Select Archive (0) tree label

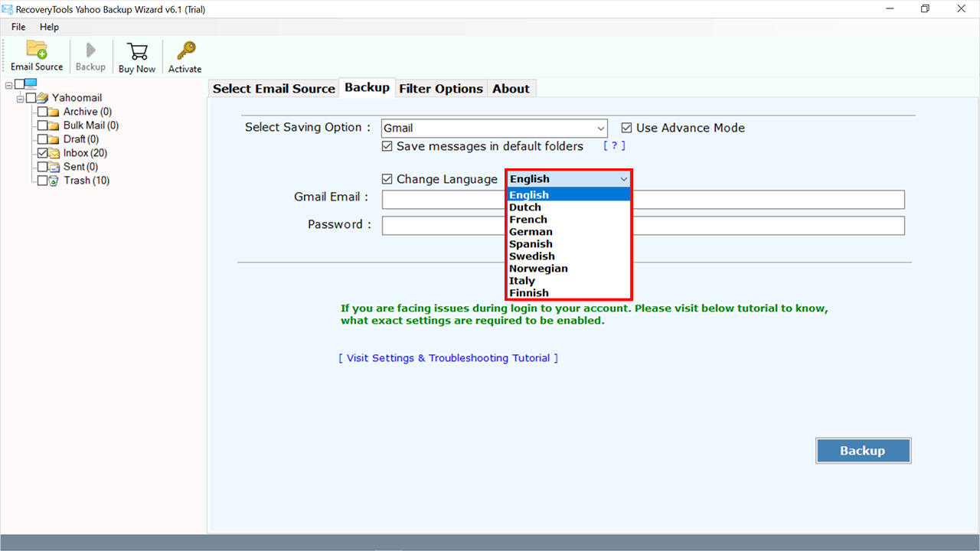point(87,112)
